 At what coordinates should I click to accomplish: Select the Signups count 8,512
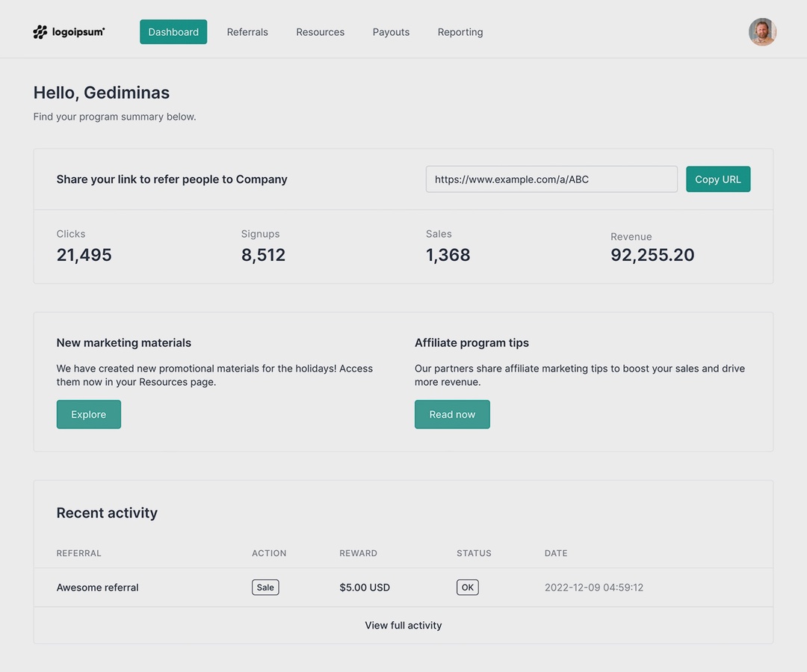(x=263, y=254)
